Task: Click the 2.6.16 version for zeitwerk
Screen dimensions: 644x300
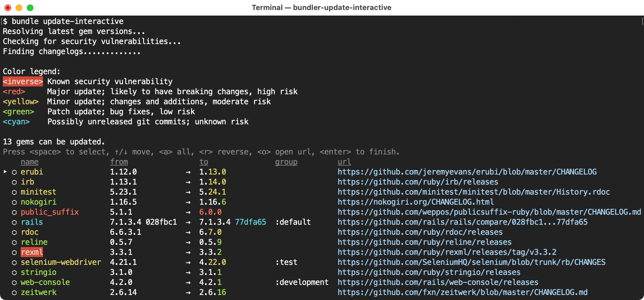Action: (213, 292)
